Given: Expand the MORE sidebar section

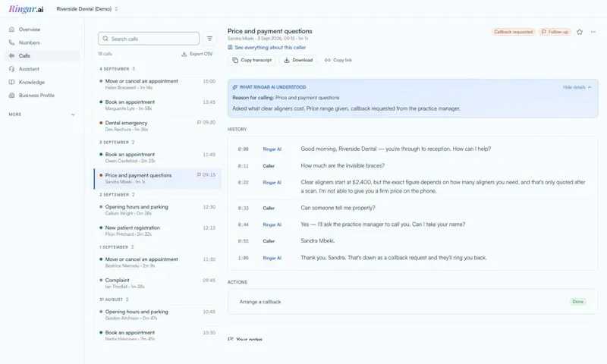Looking at the screenshot, I should 42,115.
